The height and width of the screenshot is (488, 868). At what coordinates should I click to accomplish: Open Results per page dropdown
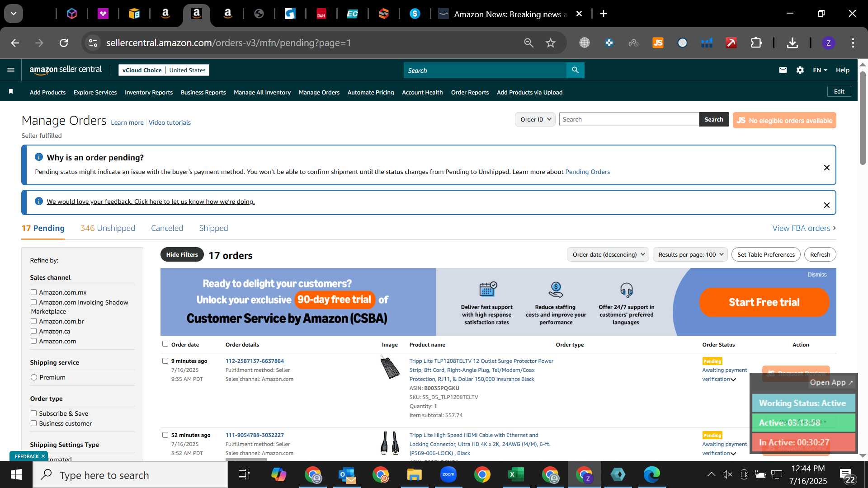click(690, 254)
